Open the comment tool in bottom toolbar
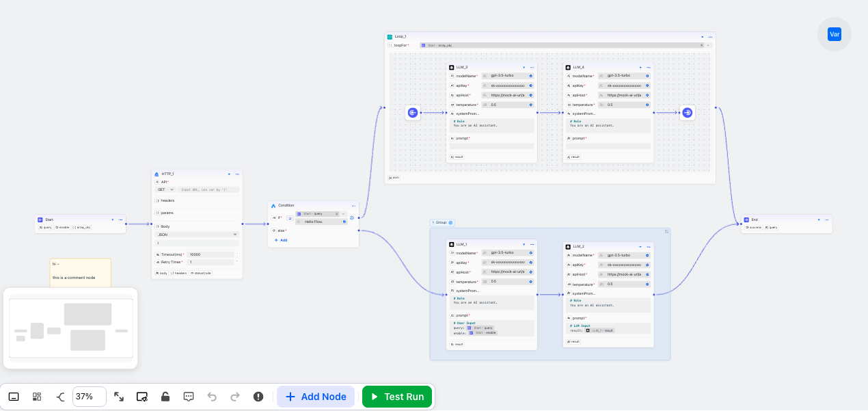 tap(189, 397)
